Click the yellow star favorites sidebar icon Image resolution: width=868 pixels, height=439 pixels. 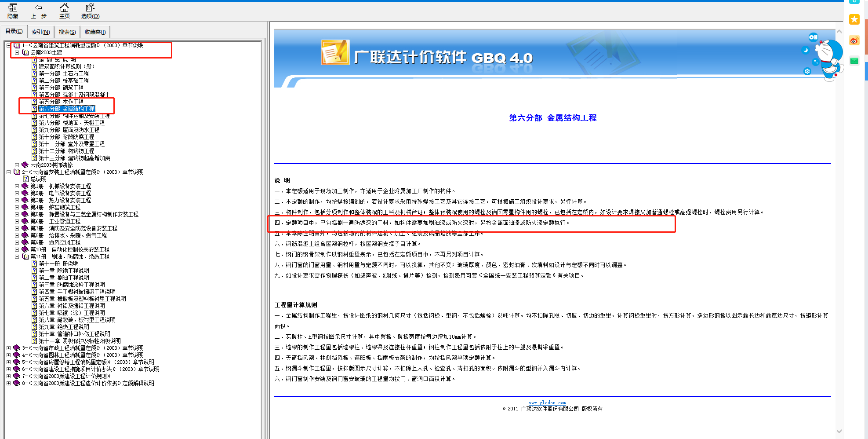[x=854, y=19]
